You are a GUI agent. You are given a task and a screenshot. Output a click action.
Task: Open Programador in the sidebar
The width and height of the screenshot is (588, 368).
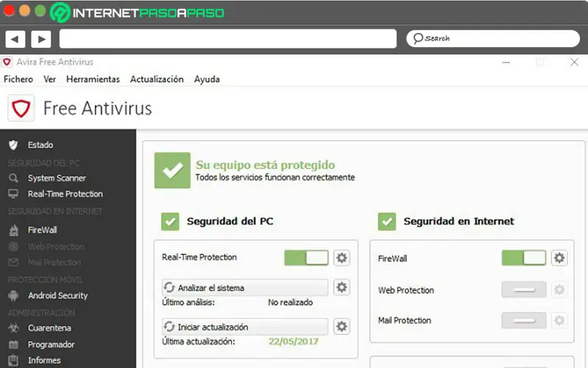point(51,344)
